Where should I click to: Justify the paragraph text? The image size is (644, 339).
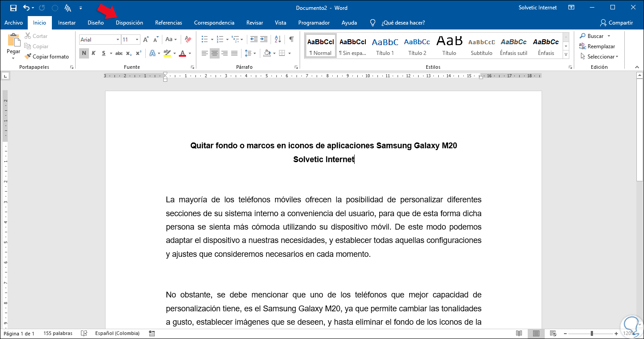pyautogui.click(x=234, y=54)
